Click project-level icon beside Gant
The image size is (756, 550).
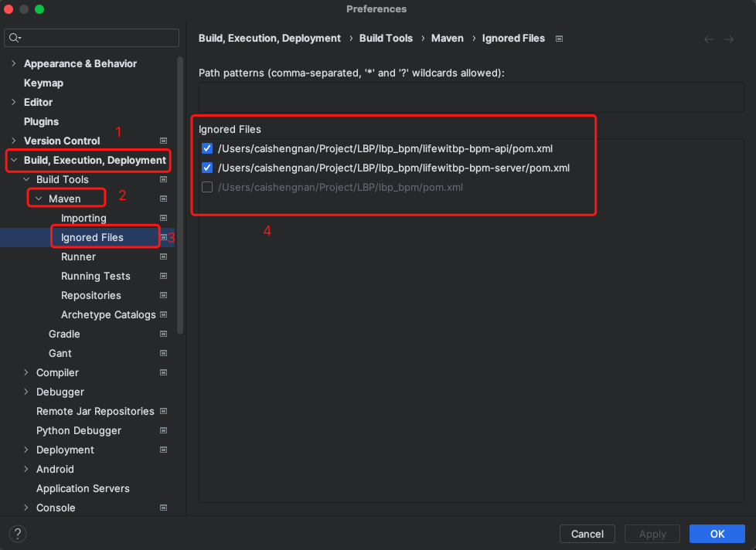point(163,353)
